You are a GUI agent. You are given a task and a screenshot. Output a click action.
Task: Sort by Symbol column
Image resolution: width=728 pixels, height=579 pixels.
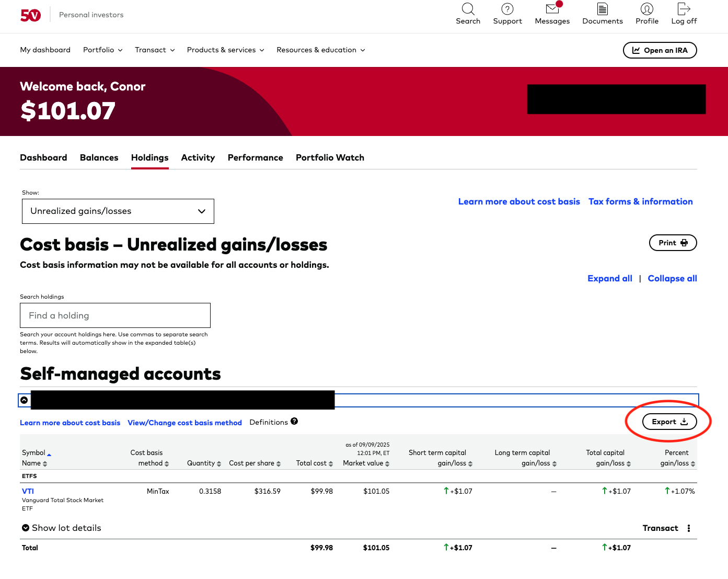(37, 453)
